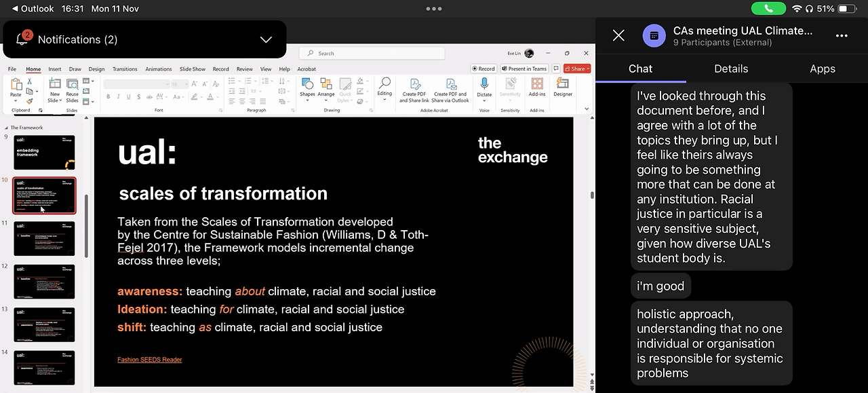Tap the Teams meeting calendar avatar icon
The height and width of the screenshot is (393, 868).
click(654, 35)
